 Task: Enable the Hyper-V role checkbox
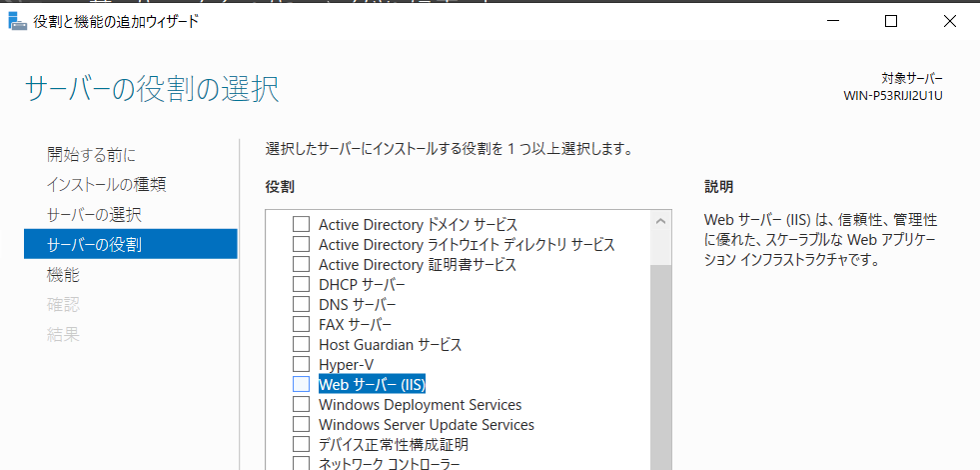point(302,364)
